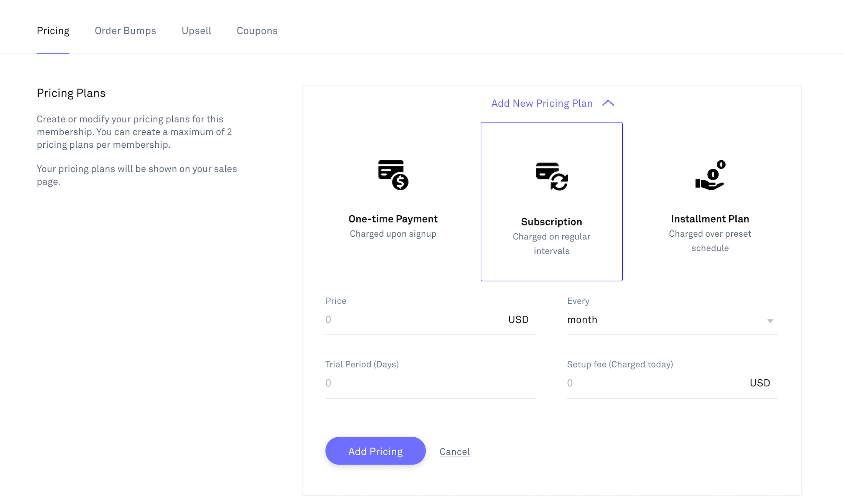Click the dollar sign on the One-time Payment icon
844x504 pixels.
(401, 183)
